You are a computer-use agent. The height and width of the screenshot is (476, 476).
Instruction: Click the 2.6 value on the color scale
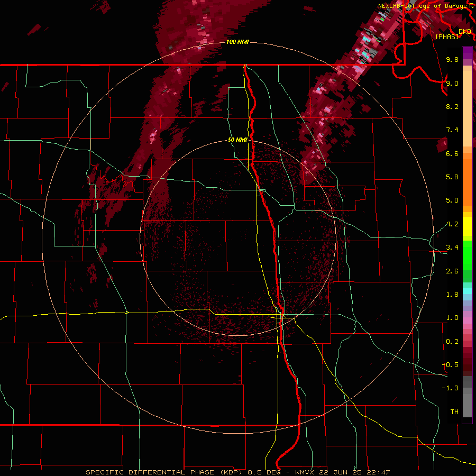click(x=452, y=271)
